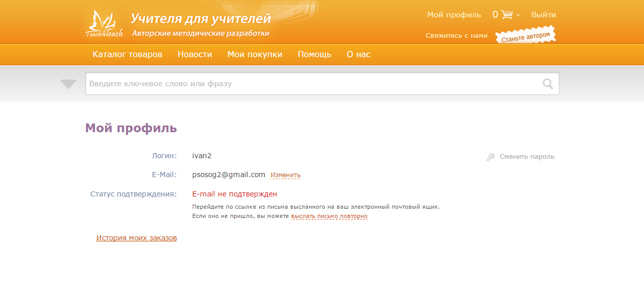This screenshot has height=296, width=644.
Task: Open Мой профиль link in header
Action: [454, 15]
